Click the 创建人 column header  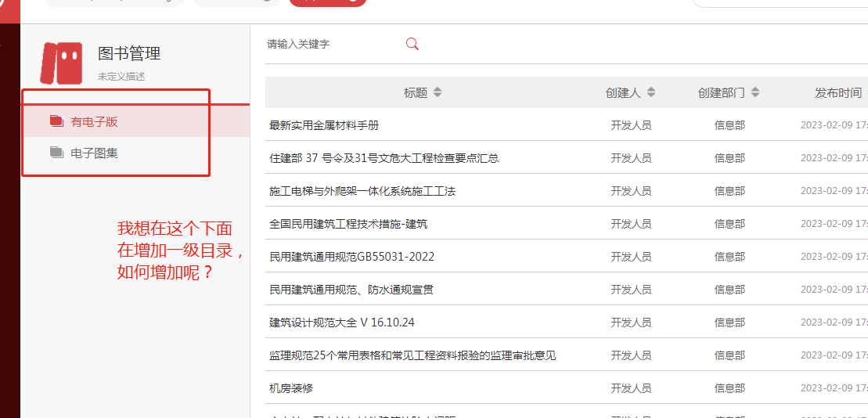pyautogui.click(x=623, y=93)
